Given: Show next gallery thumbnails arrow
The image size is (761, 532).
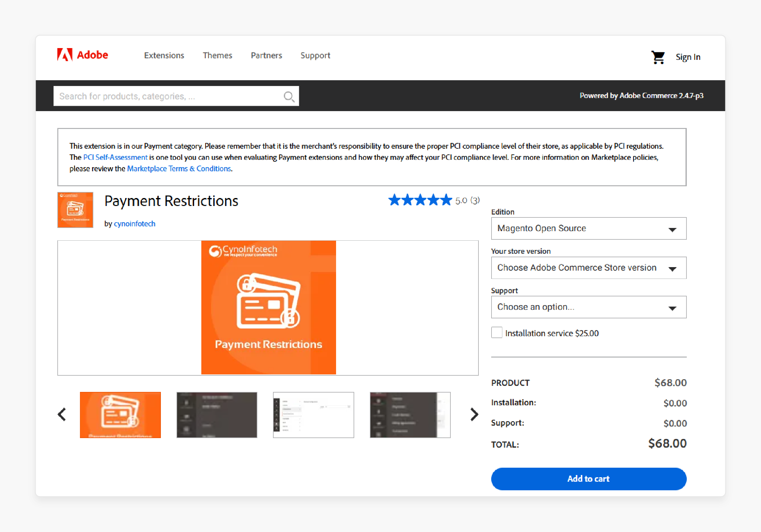Looking at the screenshot, I should tap(474, 415).
